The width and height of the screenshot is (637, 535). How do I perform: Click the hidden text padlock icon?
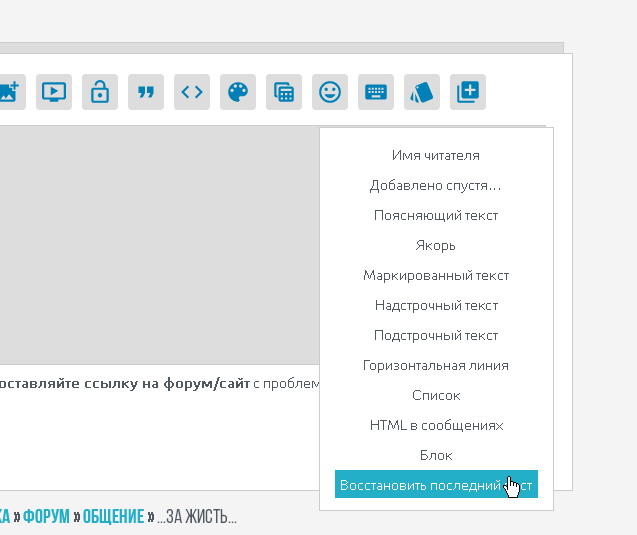click(100, 92)
